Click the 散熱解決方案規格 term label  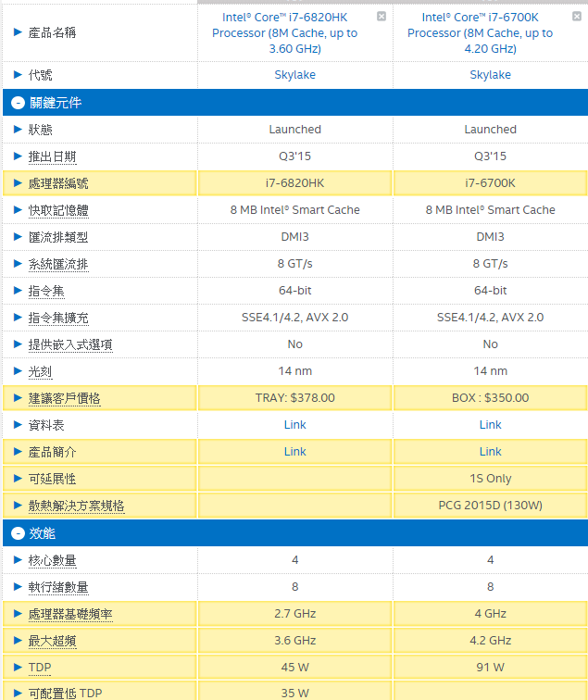76,506
